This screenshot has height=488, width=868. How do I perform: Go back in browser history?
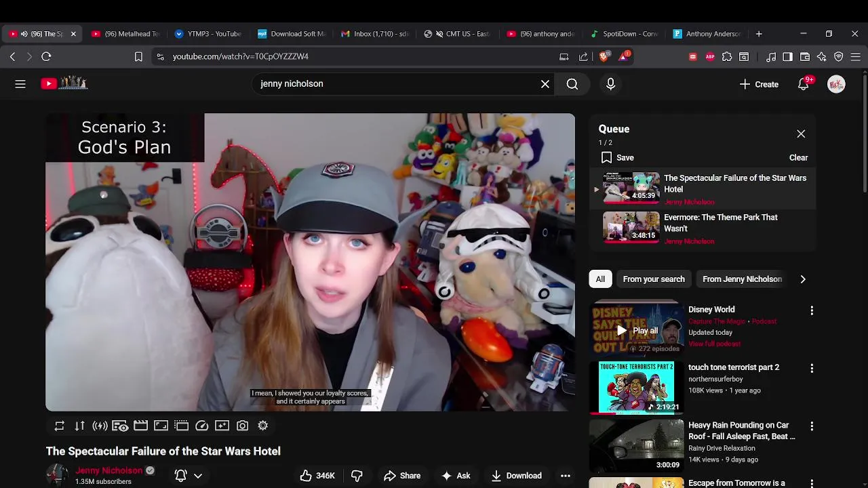(12, 57)
